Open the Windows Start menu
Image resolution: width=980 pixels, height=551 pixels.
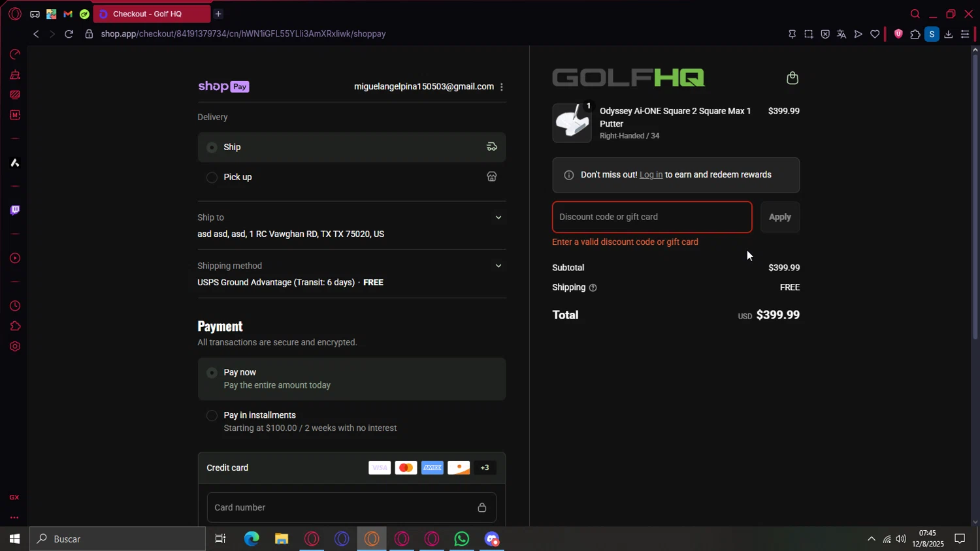coord(14,539)
